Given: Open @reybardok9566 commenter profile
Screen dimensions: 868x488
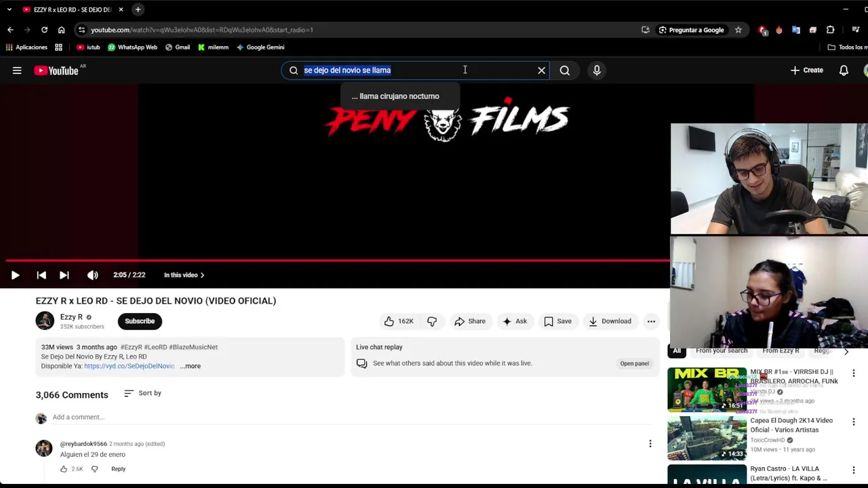Looking at the screenshot, I should tap(83, 444).
